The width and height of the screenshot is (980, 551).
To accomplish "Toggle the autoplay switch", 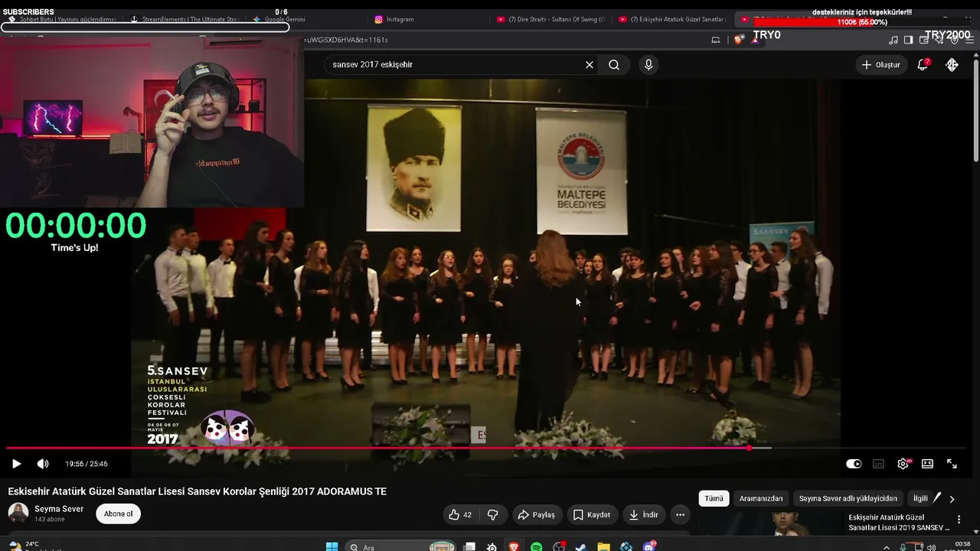I will point(854,464).
